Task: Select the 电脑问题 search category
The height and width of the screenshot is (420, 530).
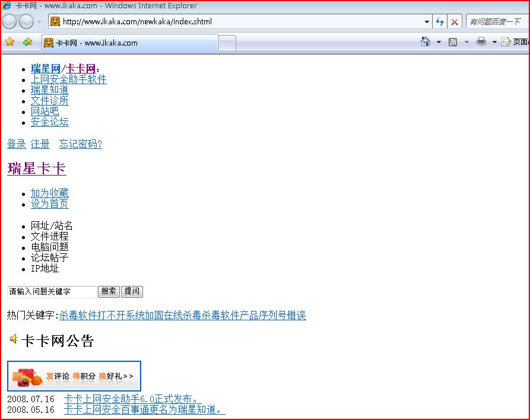Action: [x=50, y=247]
